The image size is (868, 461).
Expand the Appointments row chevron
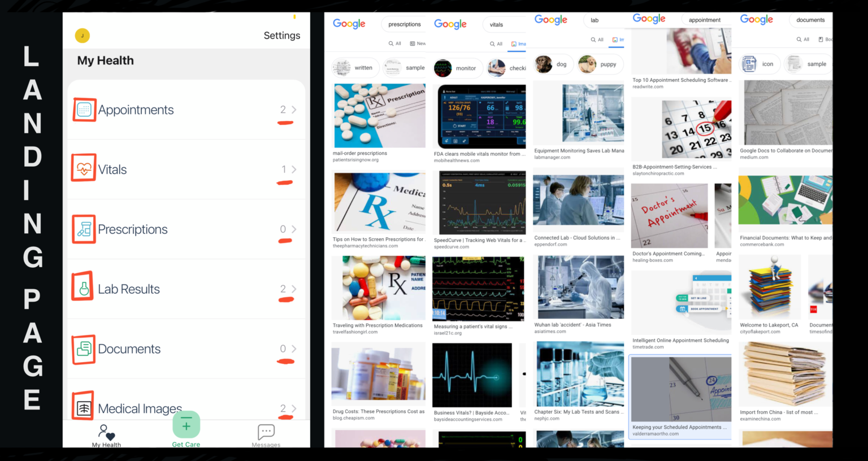click(x=293, y=110)
